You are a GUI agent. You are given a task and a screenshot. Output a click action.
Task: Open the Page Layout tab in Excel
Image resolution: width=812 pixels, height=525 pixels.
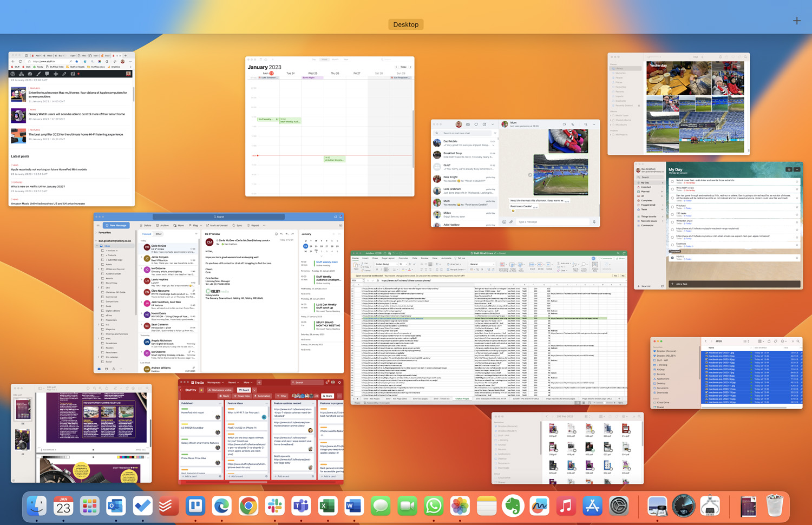[388, 258]
